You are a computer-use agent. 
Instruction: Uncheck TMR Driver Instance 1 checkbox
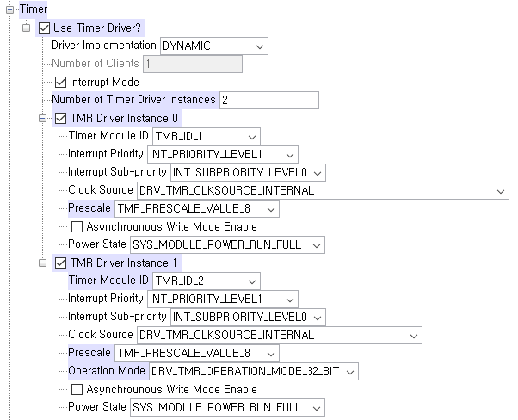click(61, 262)
